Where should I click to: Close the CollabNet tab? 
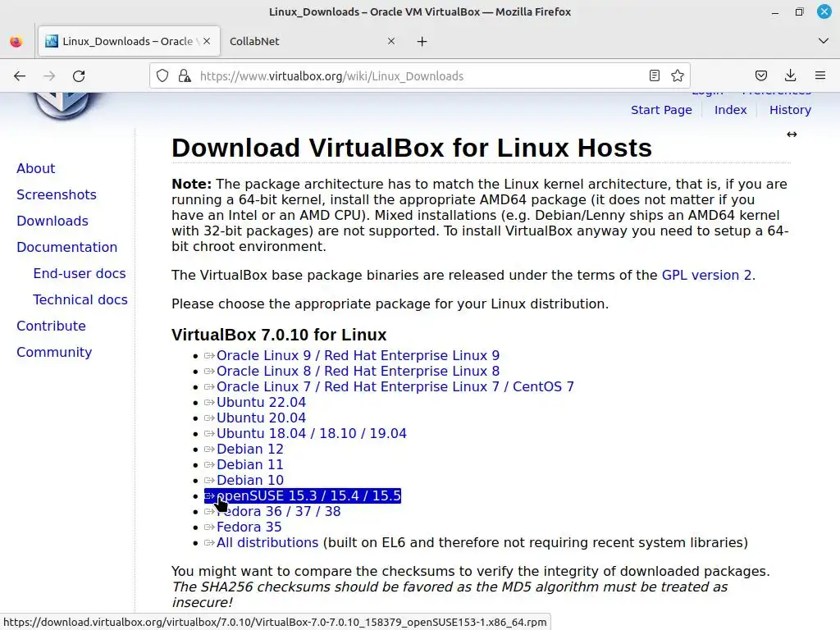click(391, 41)
